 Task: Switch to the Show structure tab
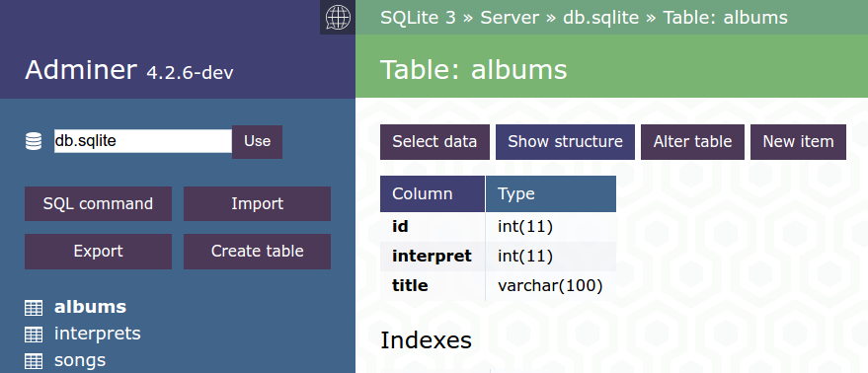tap(565, 142)
